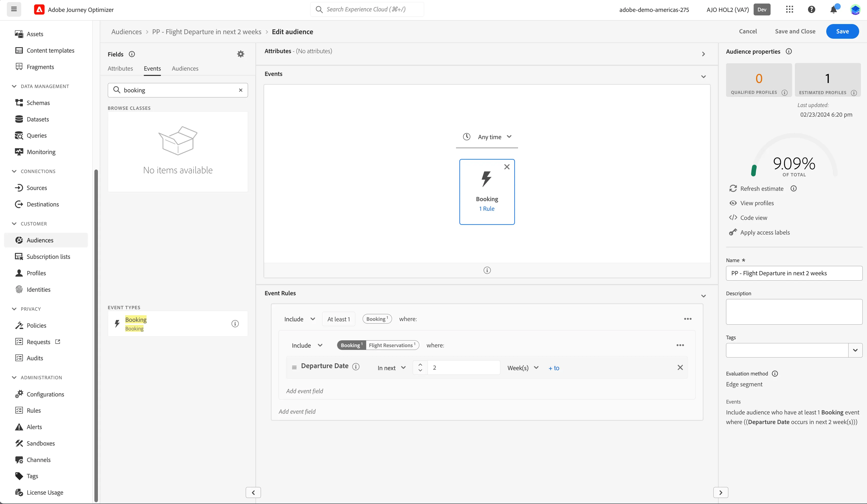
Task: Click the Cancel button
Action: click(748, 31)
